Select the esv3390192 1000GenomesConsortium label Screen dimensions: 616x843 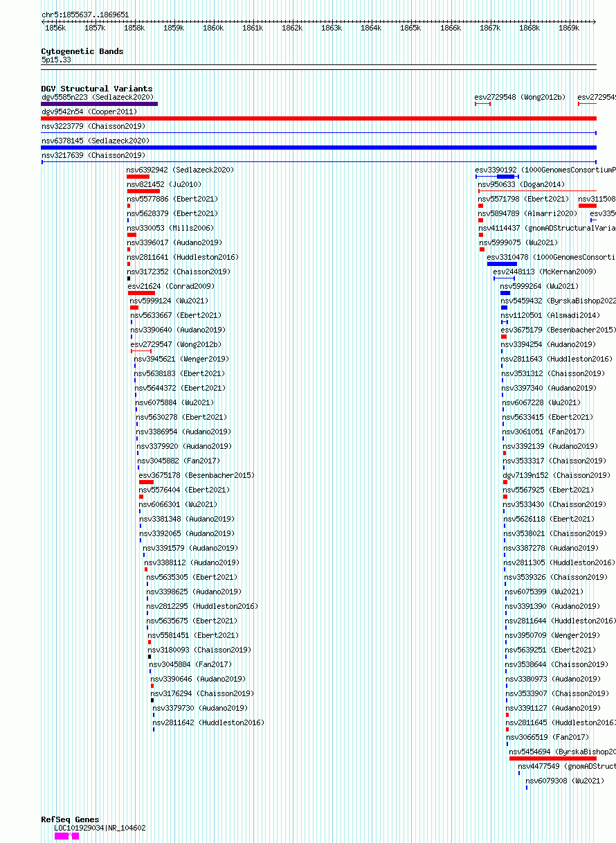point(545,170)
